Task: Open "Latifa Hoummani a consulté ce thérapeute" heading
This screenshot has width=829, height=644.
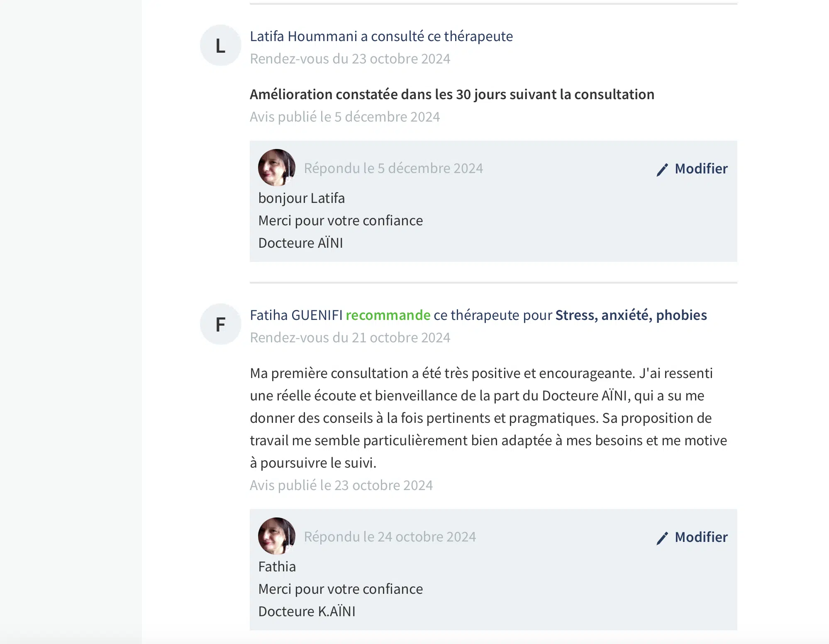Action: pos(381,37)
